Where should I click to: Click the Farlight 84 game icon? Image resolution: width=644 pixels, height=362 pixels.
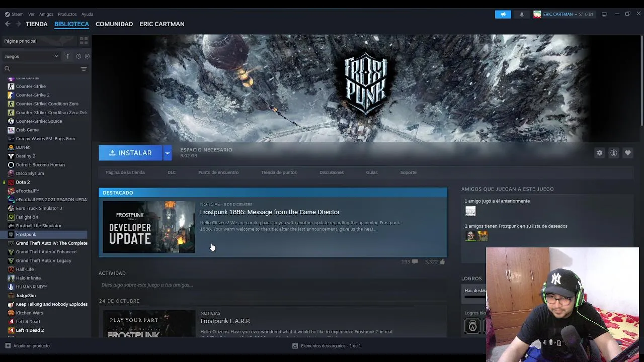[11, 217]
